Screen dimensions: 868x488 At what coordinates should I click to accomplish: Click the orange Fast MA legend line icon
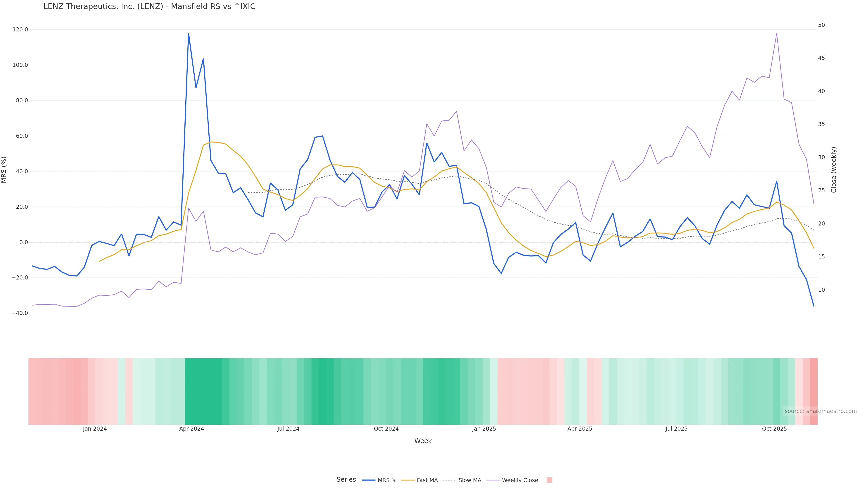click(408, 480)
